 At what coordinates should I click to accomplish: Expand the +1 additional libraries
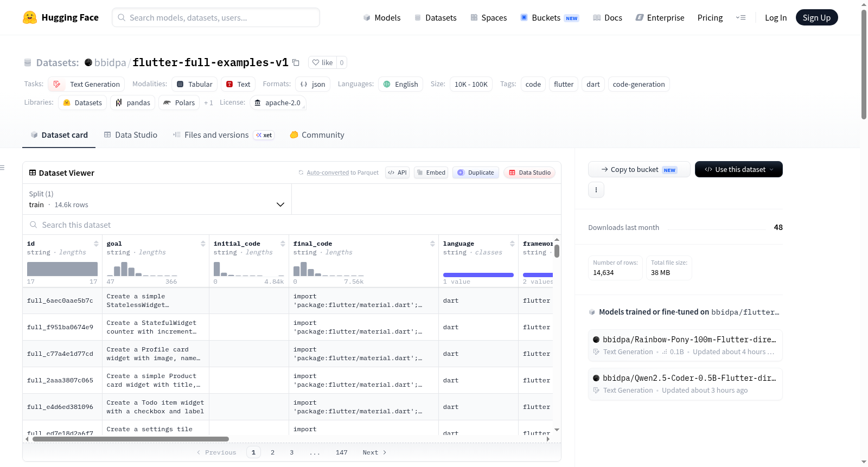coord(208,103)
